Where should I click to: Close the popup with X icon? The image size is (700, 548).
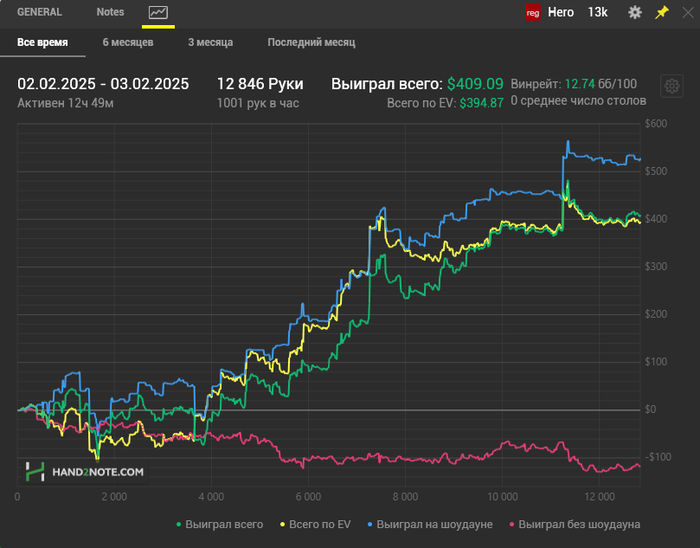[x=688, y=12]
